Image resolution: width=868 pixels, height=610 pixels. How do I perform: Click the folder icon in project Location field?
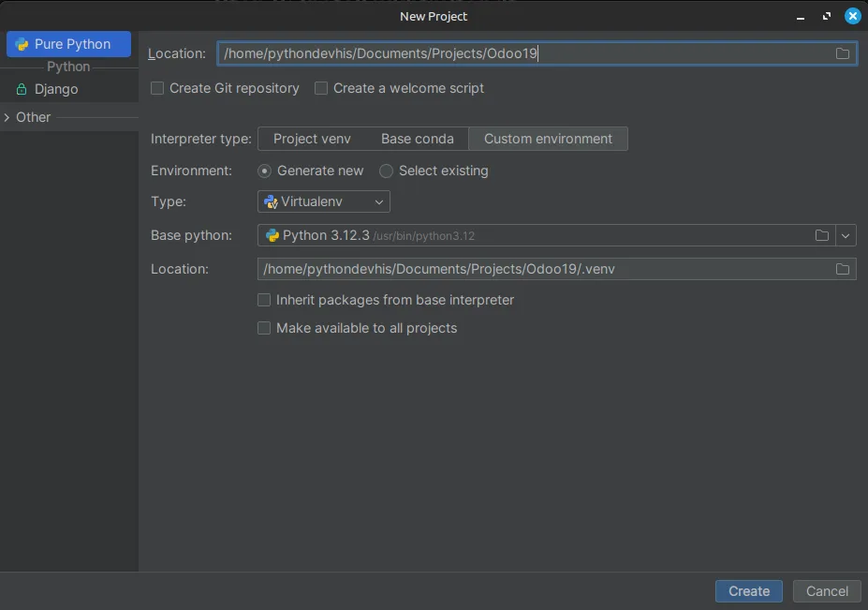(843, 53)
